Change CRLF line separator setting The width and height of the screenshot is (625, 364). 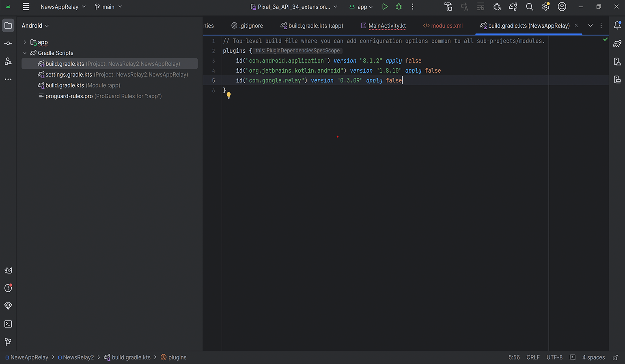coord(533,358)
